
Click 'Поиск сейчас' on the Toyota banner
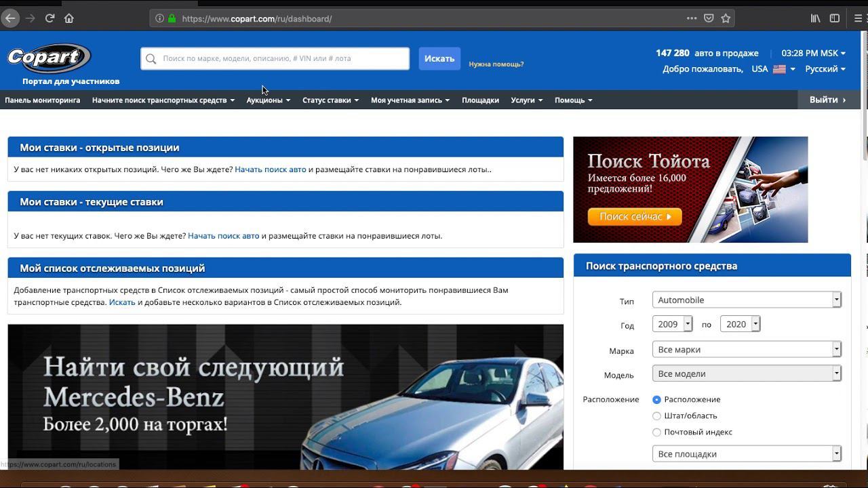635,217
